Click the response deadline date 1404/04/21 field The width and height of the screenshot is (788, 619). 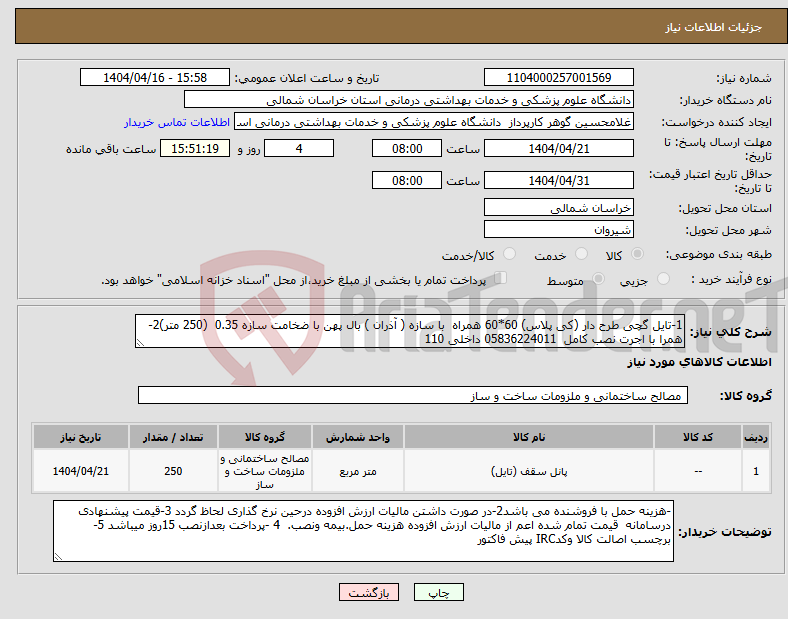click(558, 148)
